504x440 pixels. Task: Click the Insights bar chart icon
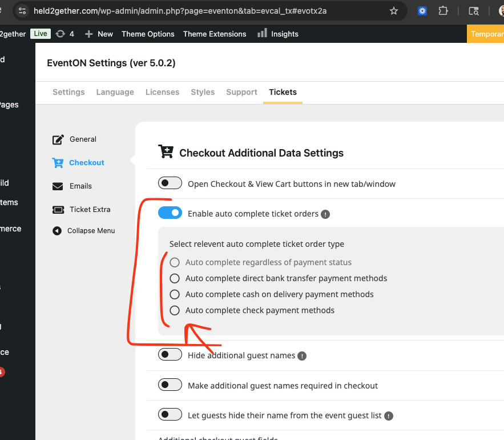pyautogui.click(x=262, y=34)
